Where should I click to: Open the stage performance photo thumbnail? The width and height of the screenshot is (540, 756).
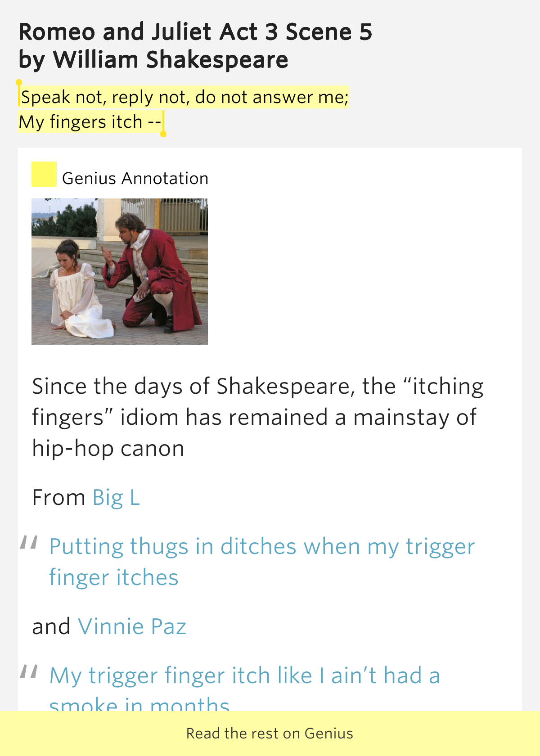point(120,271)
